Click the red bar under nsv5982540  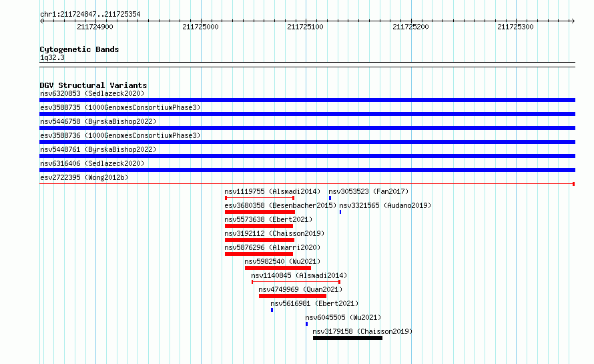278,268
